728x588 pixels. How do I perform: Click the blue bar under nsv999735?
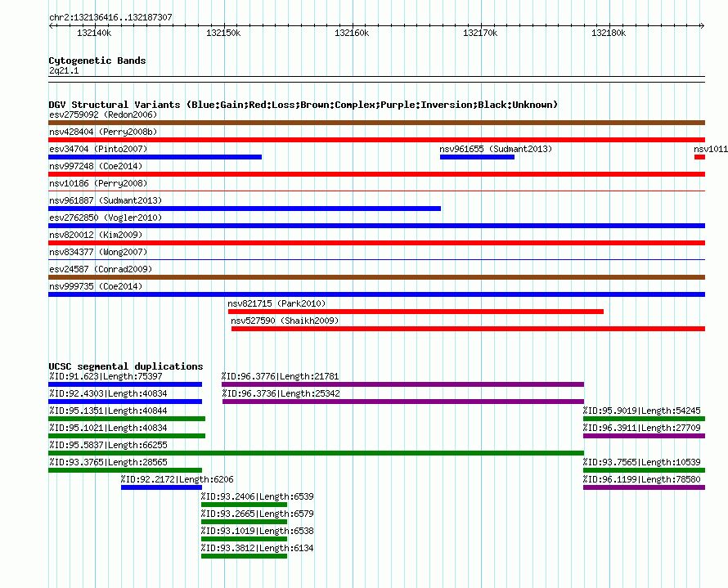click(x=376, y=294)
